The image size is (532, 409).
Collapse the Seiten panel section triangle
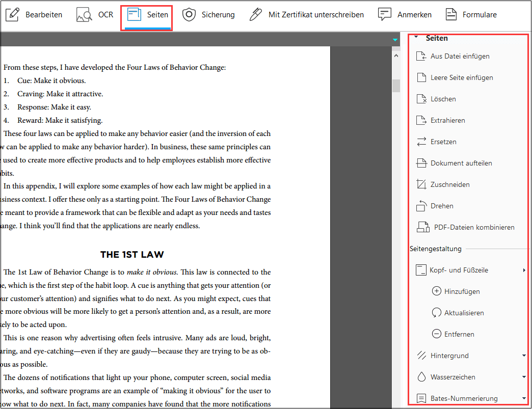click(x=416, y=37)
